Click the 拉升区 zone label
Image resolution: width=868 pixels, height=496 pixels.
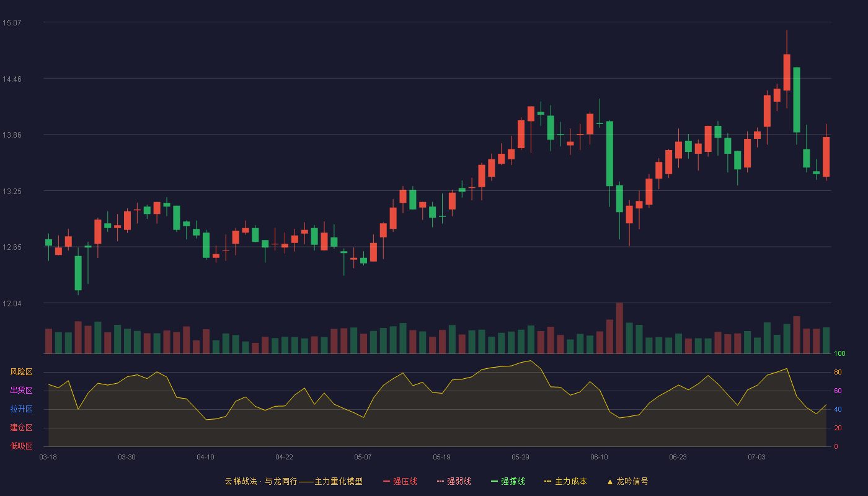(x=21, y=409)
